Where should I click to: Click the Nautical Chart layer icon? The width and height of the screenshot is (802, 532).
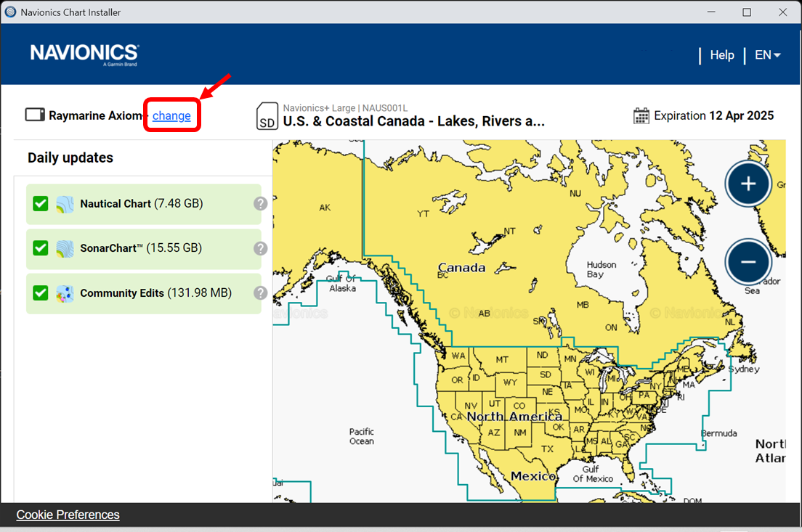click(x=65, y=205)
